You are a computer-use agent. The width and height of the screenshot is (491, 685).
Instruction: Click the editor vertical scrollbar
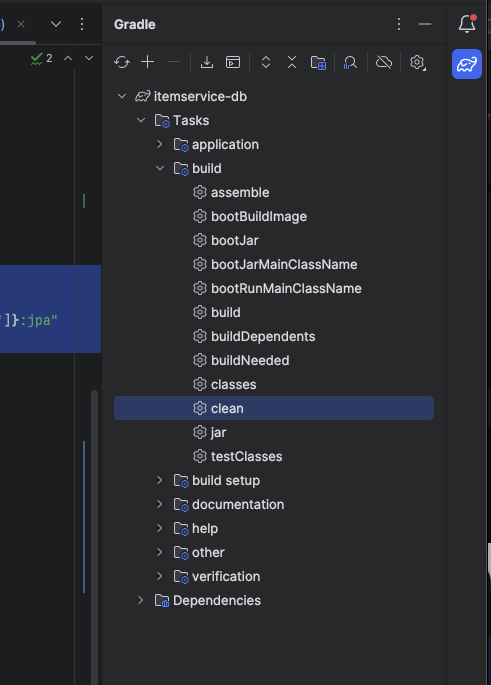click(x=94, y=536)
